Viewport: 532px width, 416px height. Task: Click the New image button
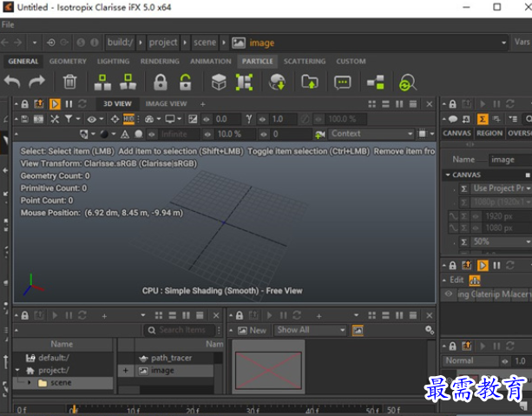click(x=252, y=330)
